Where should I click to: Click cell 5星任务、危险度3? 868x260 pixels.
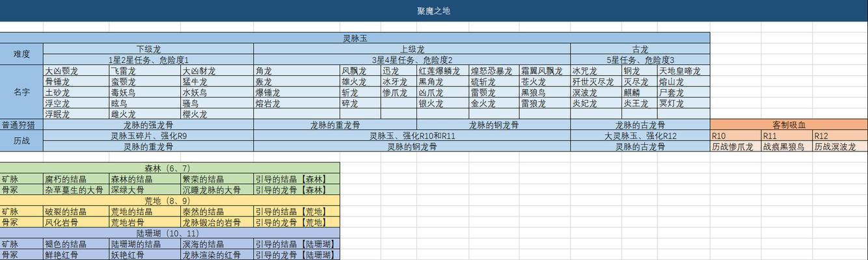[640, 59]
